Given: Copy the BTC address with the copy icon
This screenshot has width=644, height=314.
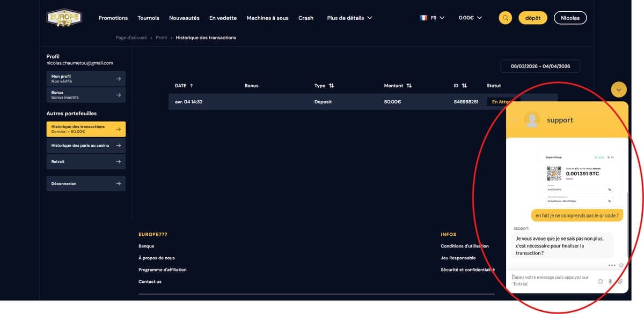Looking at the screenshot, I should [610, 201].
